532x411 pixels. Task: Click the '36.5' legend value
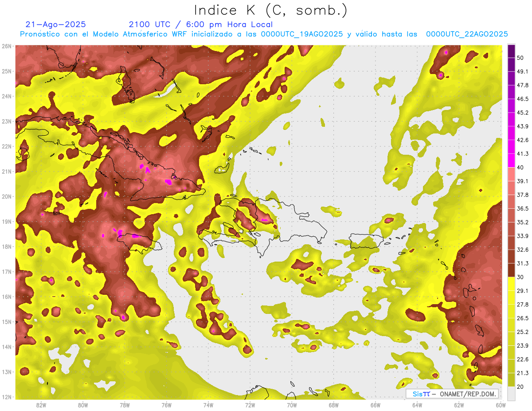point(523,208)
